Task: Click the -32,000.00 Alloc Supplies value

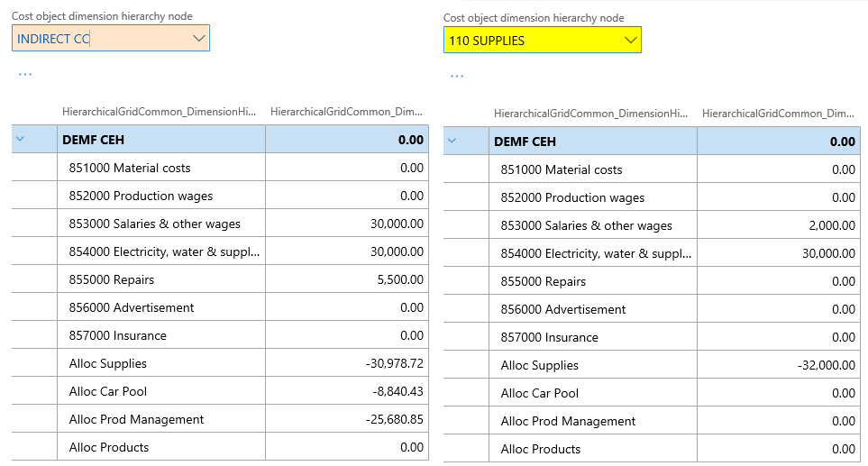Action: pos(826,365)
